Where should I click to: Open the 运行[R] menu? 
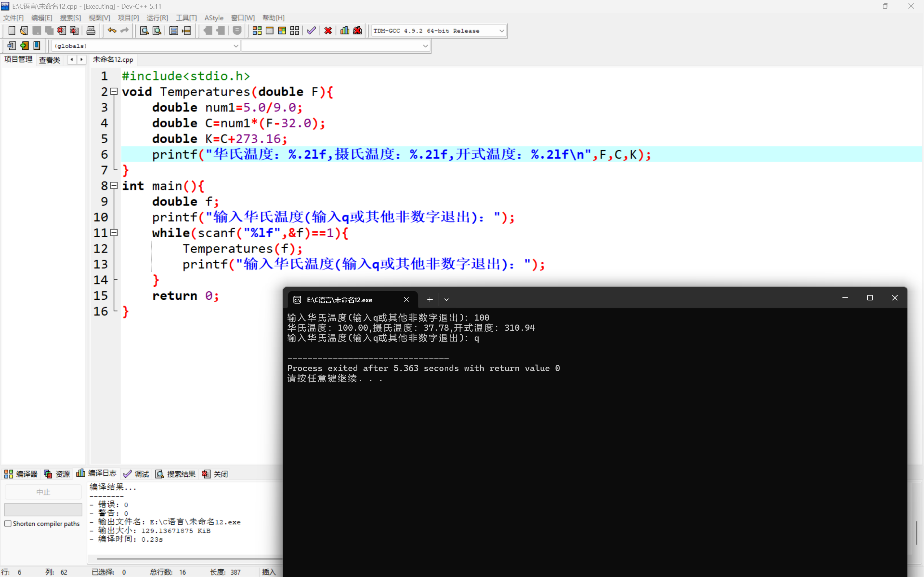coord(157,18)
